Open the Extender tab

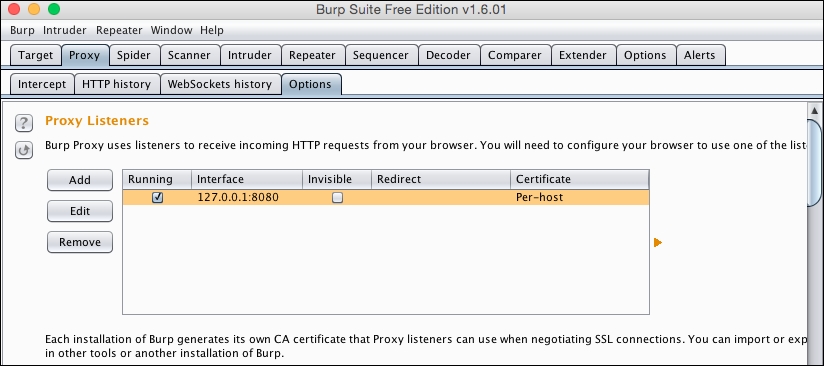pos(583,55)
